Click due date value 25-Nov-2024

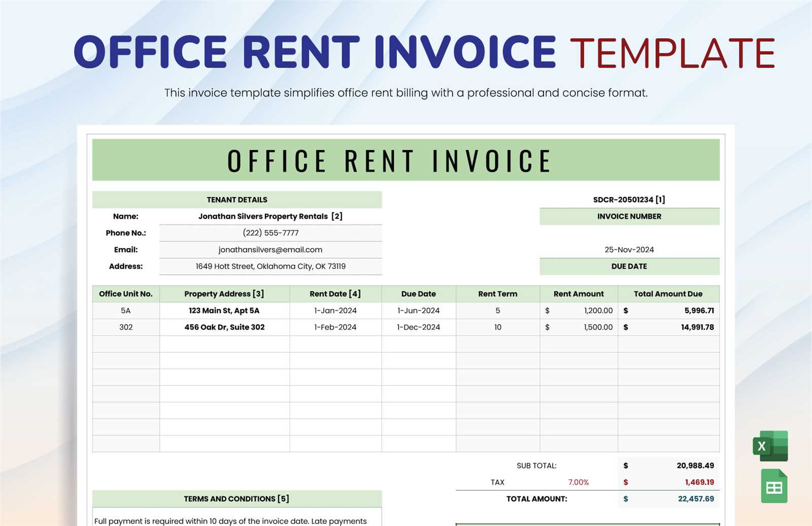click(x=629, y=250)
